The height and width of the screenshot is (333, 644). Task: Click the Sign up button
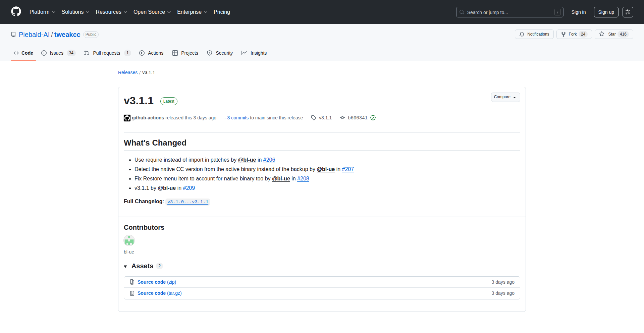(x=606, y=12)
